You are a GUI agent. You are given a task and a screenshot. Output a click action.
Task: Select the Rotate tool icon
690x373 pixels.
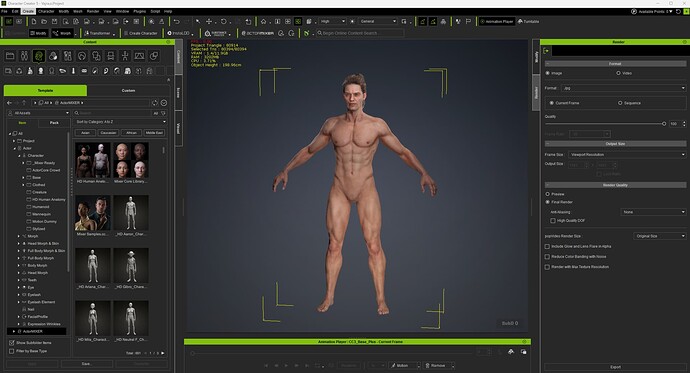pos(224,21)
